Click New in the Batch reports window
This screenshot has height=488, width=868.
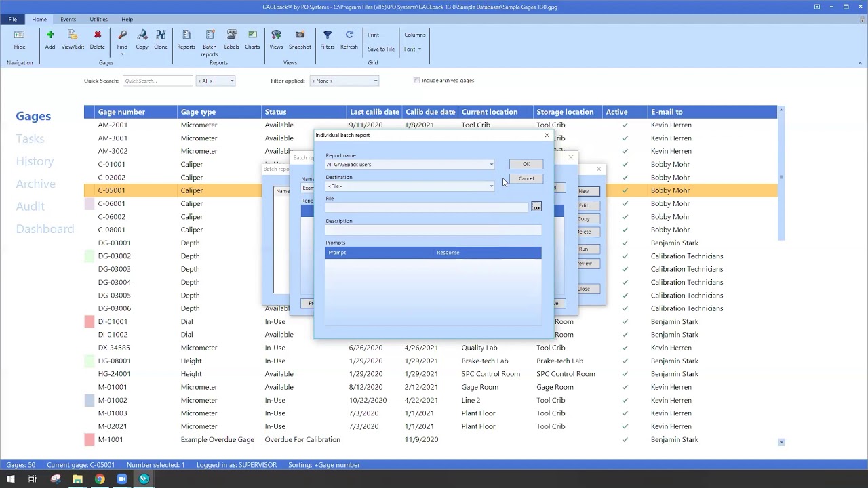pos(584,191)
